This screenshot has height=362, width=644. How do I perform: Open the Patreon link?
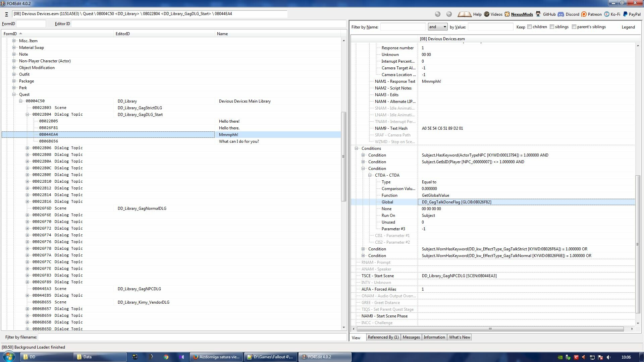point(595,14)
